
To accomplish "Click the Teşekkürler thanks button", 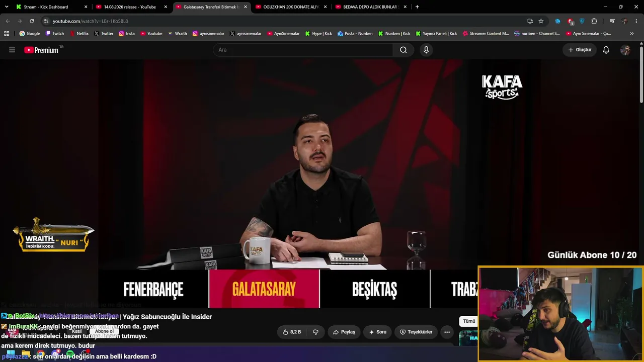I will [x=416, y=332].
